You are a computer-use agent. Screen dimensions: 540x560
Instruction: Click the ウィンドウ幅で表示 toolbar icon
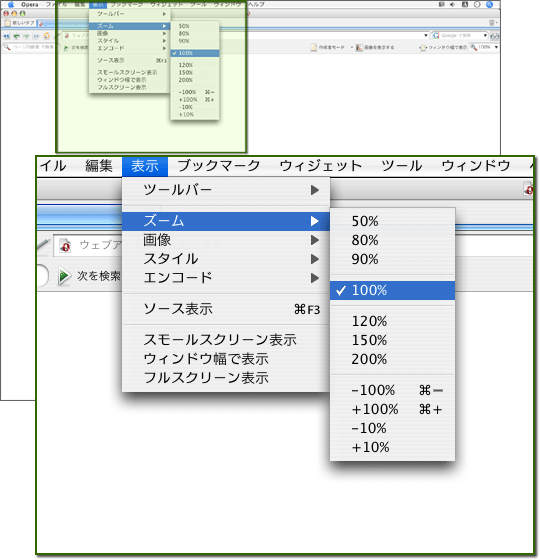[423, 47]
